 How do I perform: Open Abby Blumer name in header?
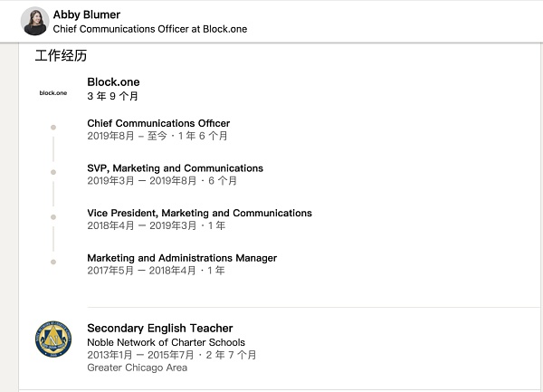click(87, 14)
